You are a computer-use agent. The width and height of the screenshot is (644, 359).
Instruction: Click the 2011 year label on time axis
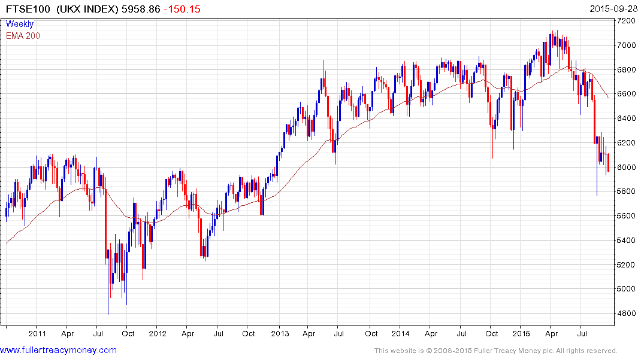click(37, 333)
